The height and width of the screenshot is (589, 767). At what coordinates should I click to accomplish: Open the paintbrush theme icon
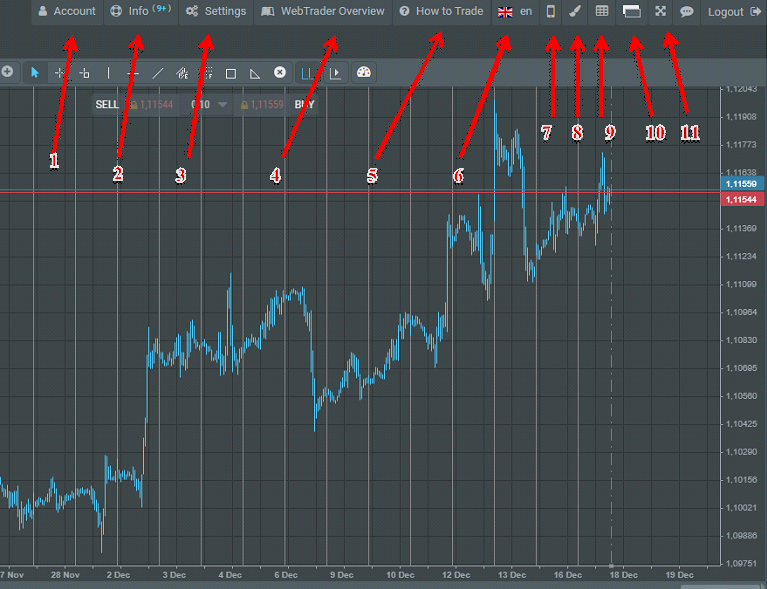[x=575, y=11]
